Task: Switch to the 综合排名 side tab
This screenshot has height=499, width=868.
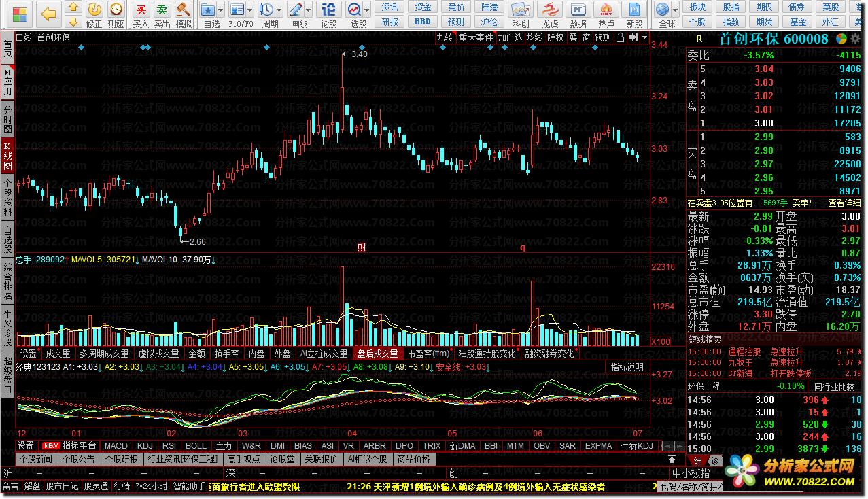Action: point(7,281)
